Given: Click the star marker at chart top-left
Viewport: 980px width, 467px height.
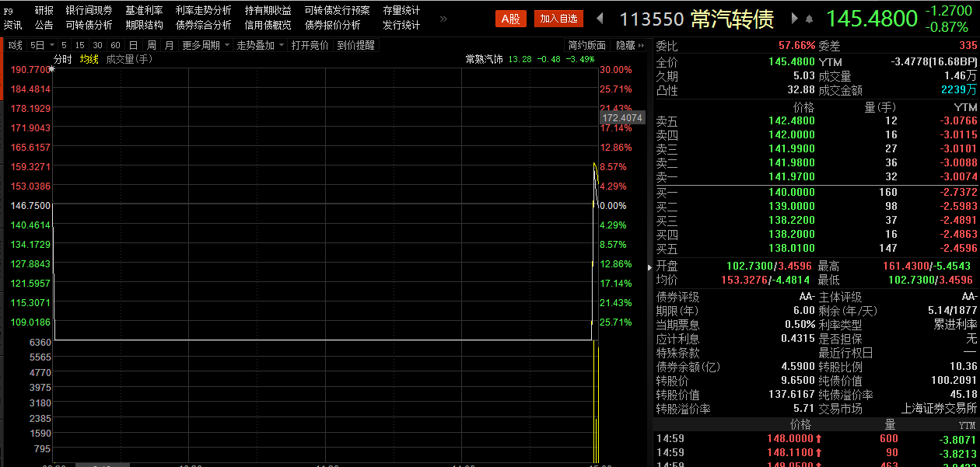Looking at the screenshot, I should 52,69.
